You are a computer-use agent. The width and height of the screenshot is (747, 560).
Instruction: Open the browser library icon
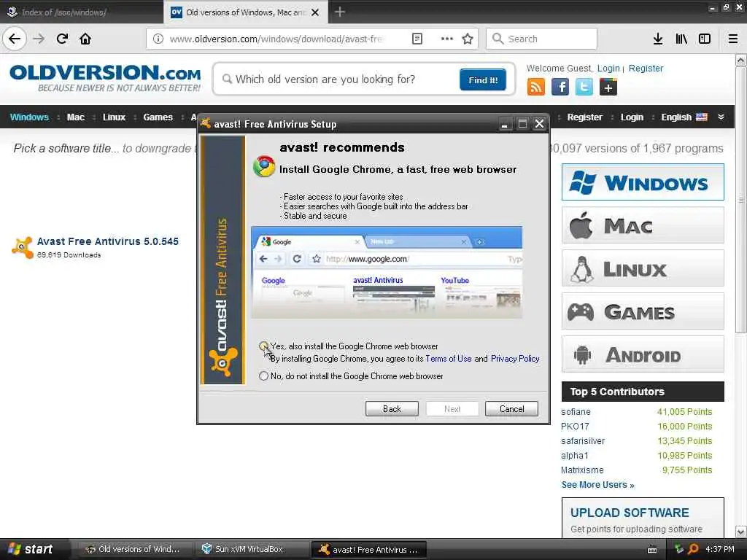point(681,39)
